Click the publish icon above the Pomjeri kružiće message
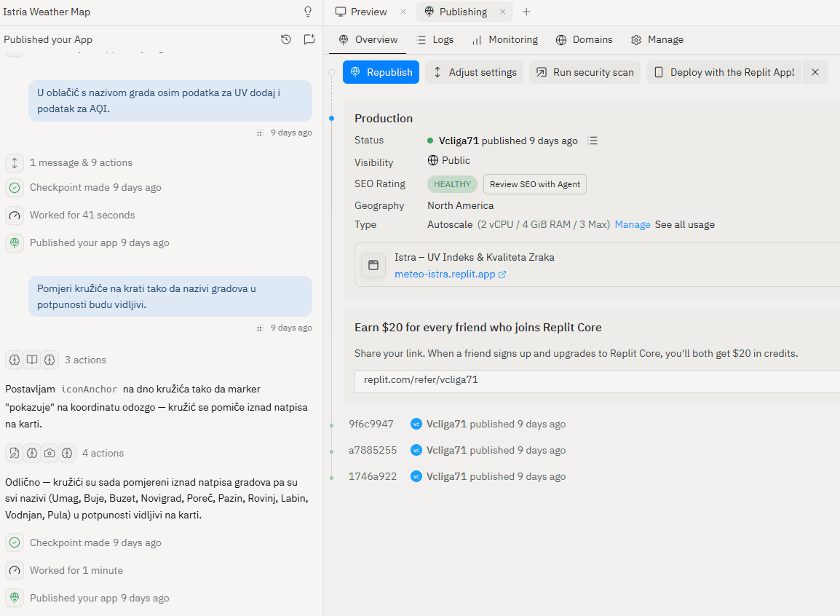The image size is (840, 616). click(15, 243)
